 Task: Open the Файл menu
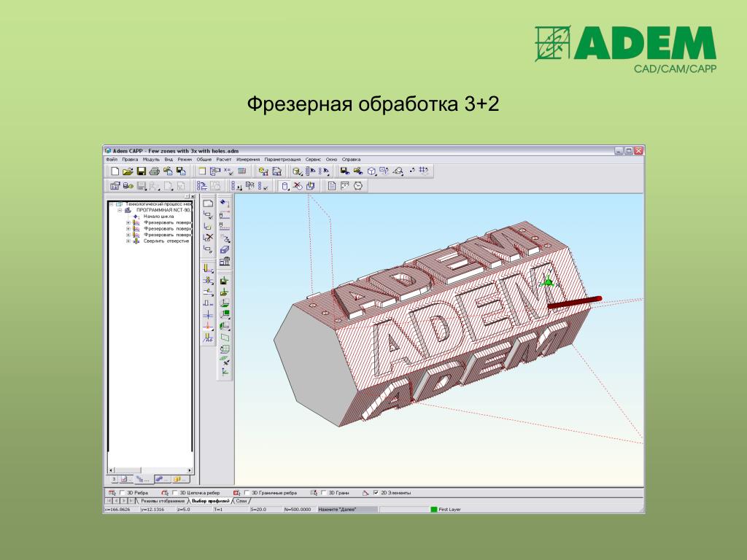pos(112,160)
